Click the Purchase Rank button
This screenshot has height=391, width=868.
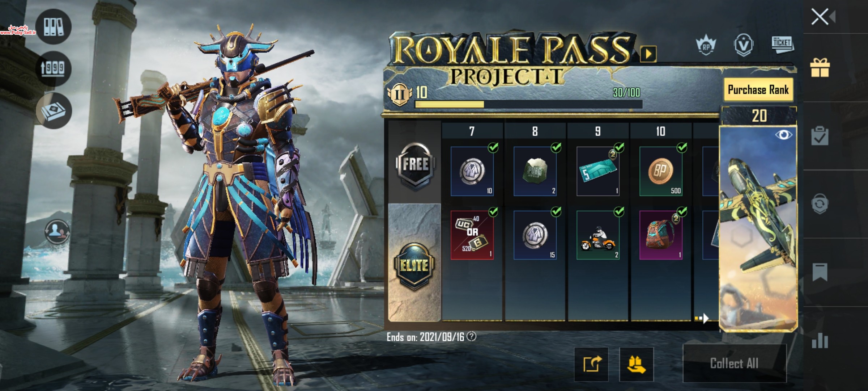pyautogui.click(x=758, y=89)
